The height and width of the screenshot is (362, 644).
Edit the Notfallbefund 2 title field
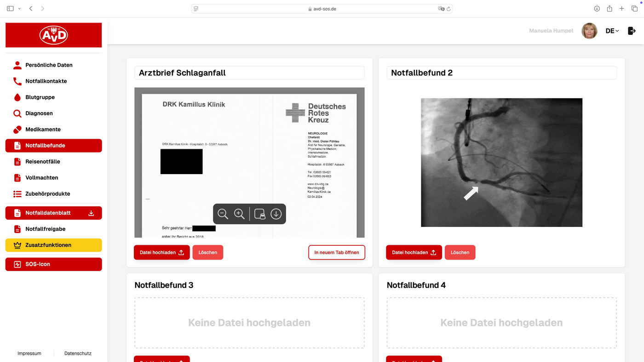[501, 73]
